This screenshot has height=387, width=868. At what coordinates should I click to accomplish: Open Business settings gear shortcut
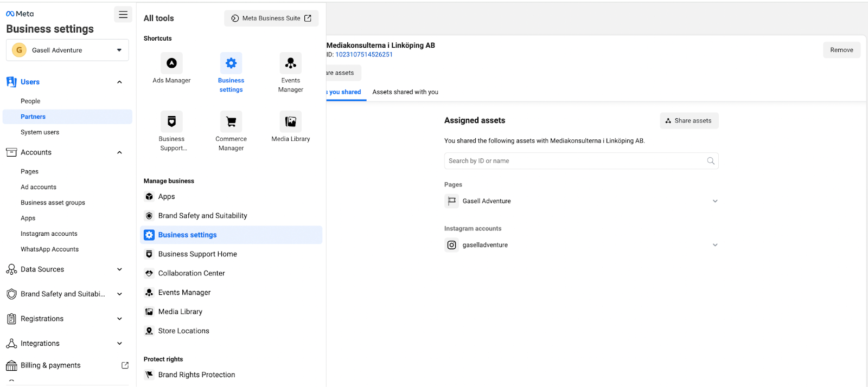click(x=231, y=63)
